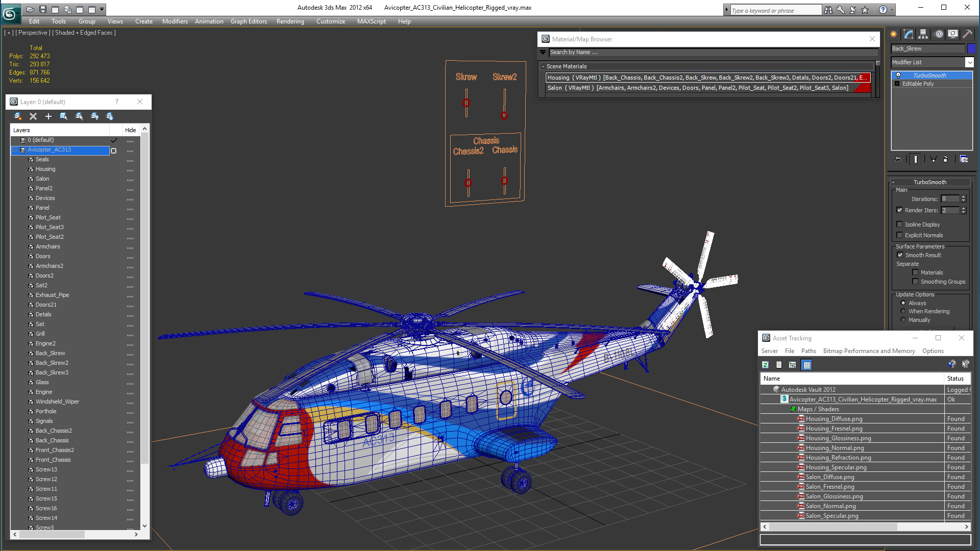Toggle TurboSmooth lightbulb visibility
Image resolution: width=980 pixels, height=551 pixels.
point(898,76)
